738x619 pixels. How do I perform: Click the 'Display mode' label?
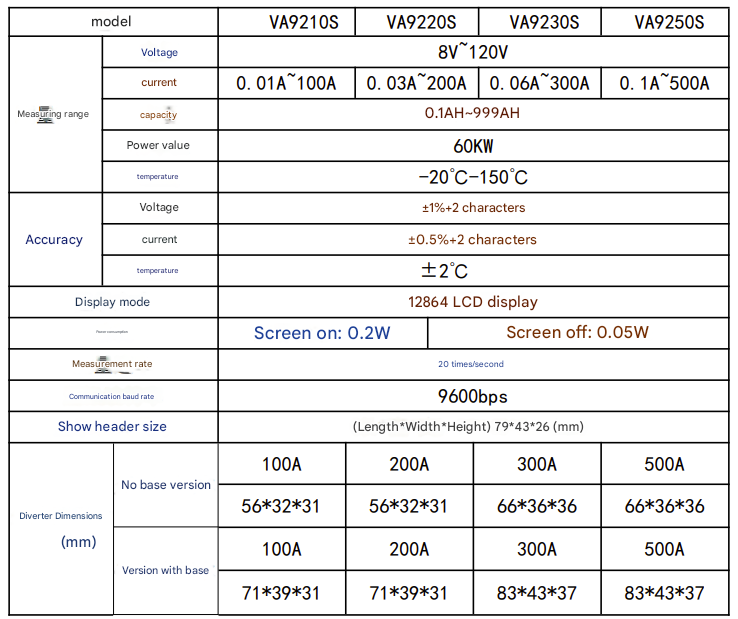[112, 302]
